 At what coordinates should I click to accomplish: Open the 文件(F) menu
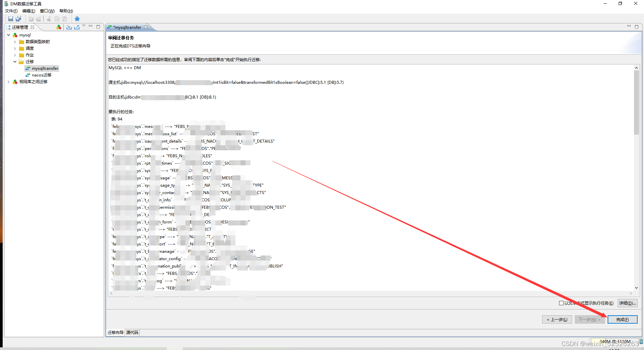click(x=11, y=11)
